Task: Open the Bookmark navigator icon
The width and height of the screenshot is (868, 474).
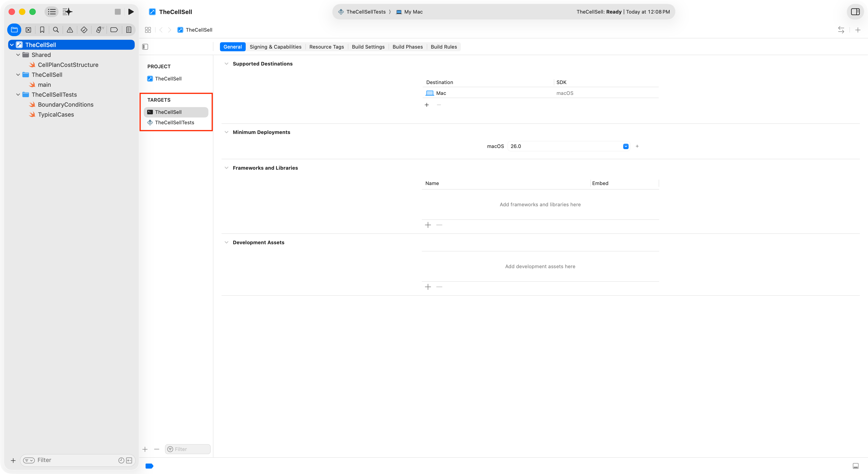Action: pos(42,30)
